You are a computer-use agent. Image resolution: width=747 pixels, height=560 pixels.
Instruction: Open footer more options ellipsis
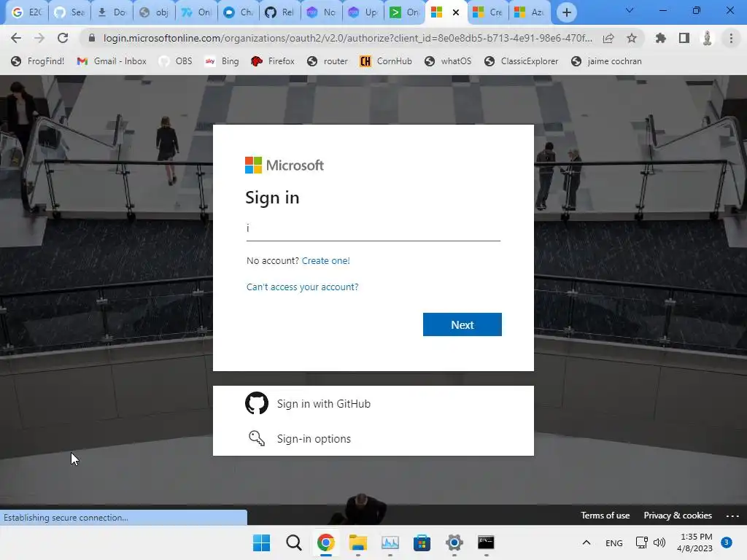click(x=732, y=516)
